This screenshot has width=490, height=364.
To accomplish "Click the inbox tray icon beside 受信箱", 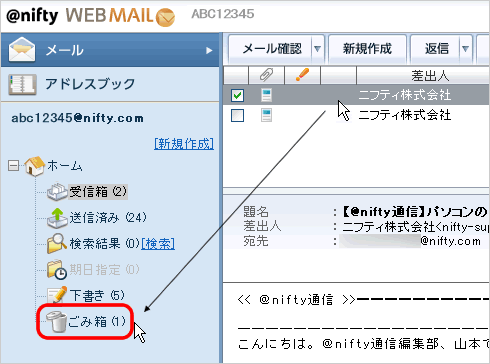I will coord(57,192).
